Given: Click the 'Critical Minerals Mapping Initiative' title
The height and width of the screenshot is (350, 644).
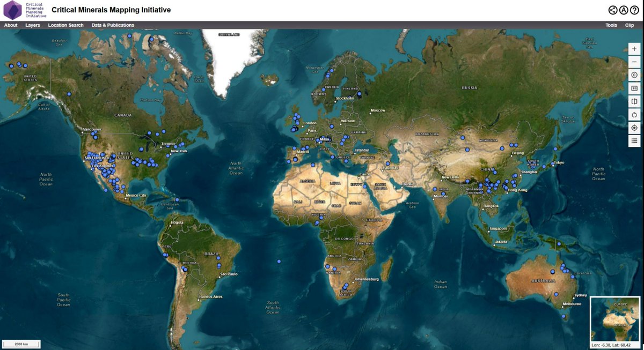Looking at the screenshot, I should pyautogui.click(x=111, y=10).
